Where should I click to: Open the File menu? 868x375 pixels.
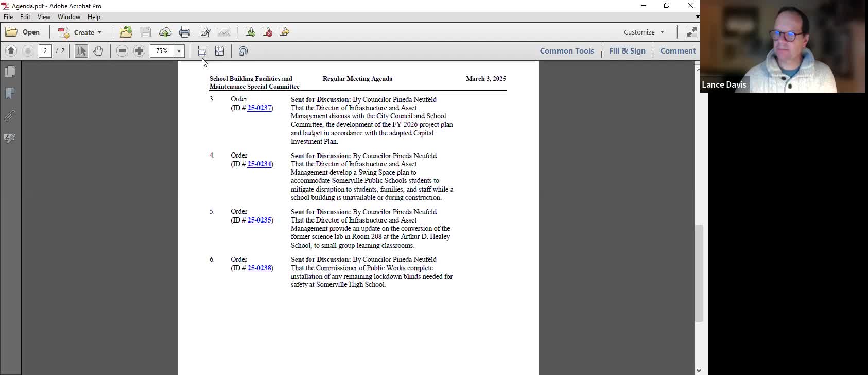point(8,17)
